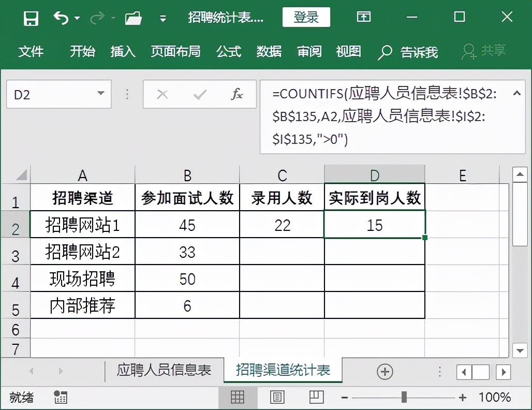Save the workbook using the Save icon

[x=31, y=17]
